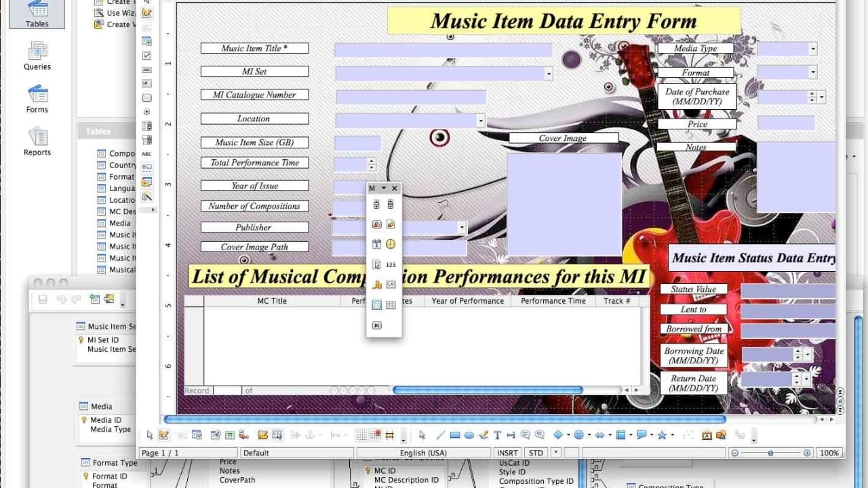
Task: Click MC Title column header in grid
Action: point(272,301)
